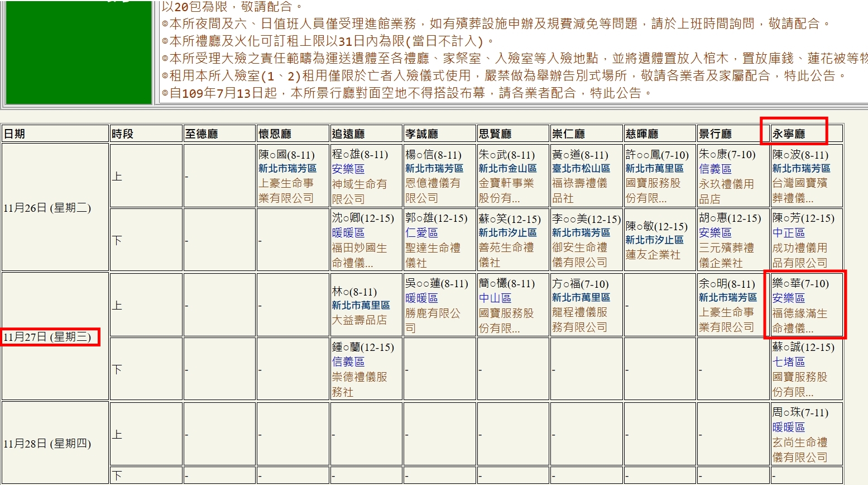The width and height of the screenshot is (868, 485).
Task: Follow the 仁愛區 link
Action: 421,232
